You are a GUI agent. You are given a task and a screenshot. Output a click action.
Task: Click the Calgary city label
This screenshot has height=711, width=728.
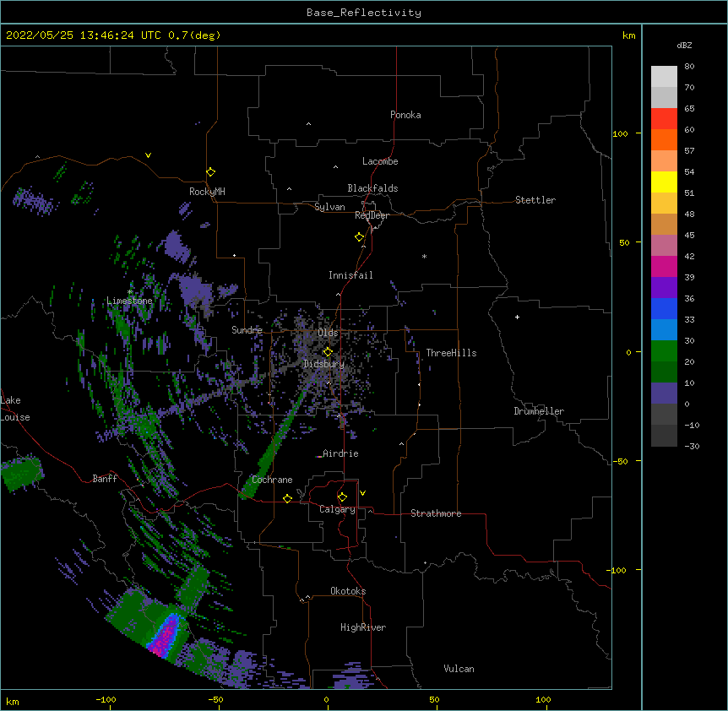pos(337,509)
